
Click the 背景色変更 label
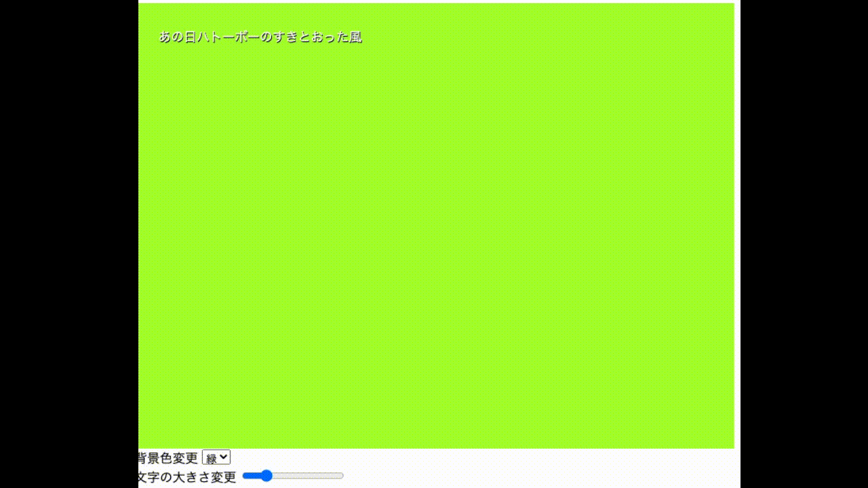(168, 458)
